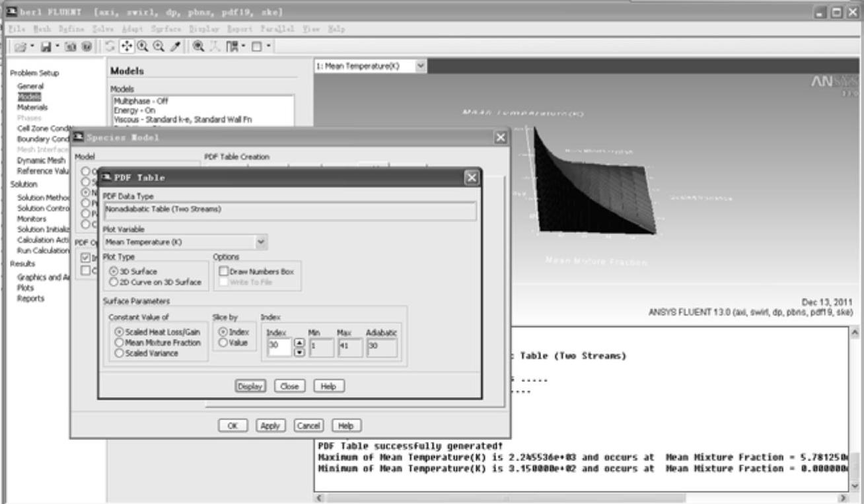864x504 pixels.
Task: Select the probe tool icon
Action: click(x=174, y=46)
